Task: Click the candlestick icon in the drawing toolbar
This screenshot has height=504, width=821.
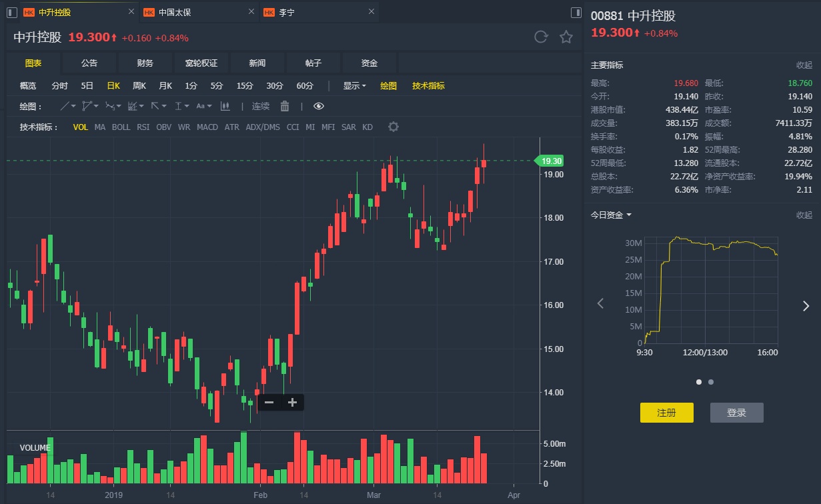Action: tap(225, 106)
